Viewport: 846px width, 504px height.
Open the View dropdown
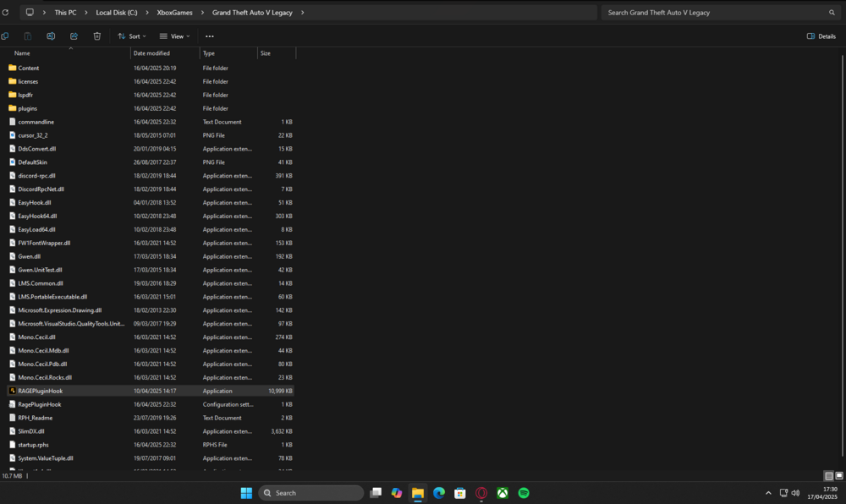[x=174, y=36]
